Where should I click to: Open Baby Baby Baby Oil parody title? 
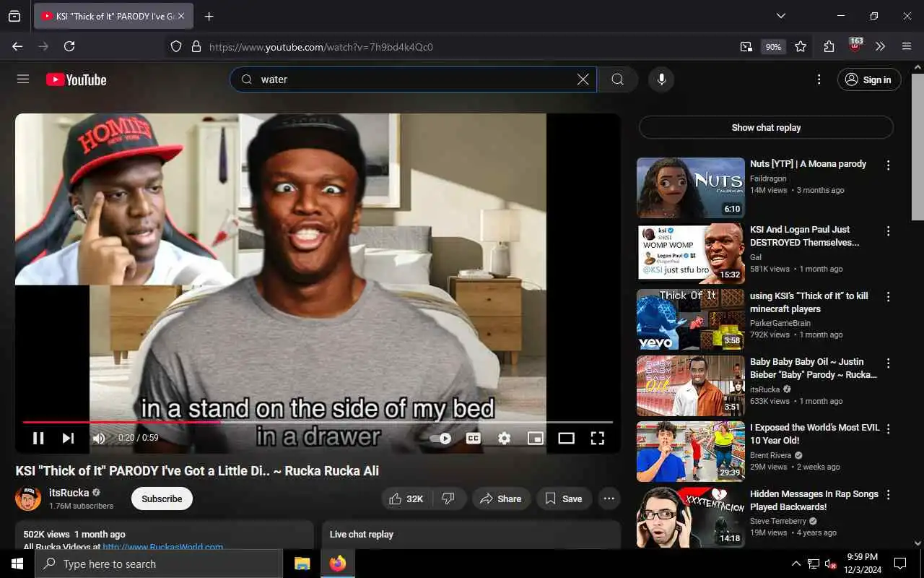814,368
